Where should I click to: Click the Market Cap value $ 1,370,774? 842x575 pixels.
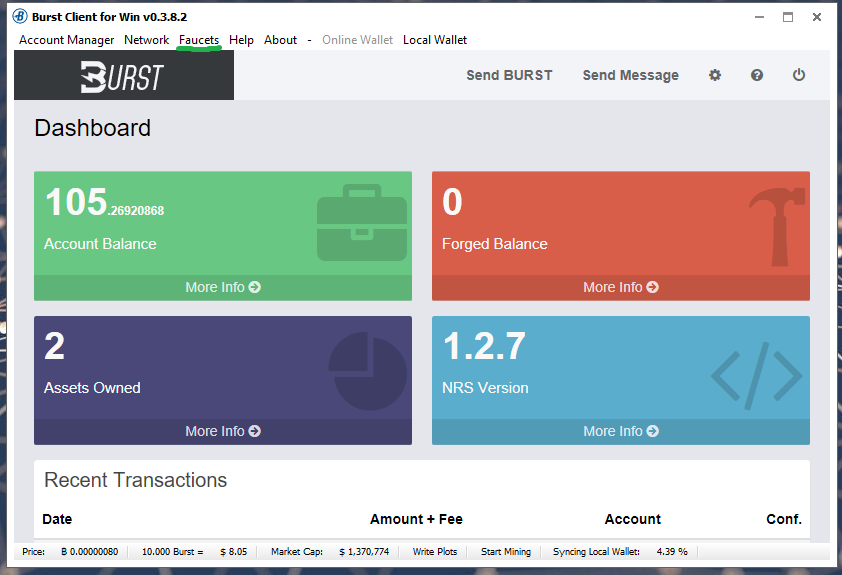tap(364, 551)
